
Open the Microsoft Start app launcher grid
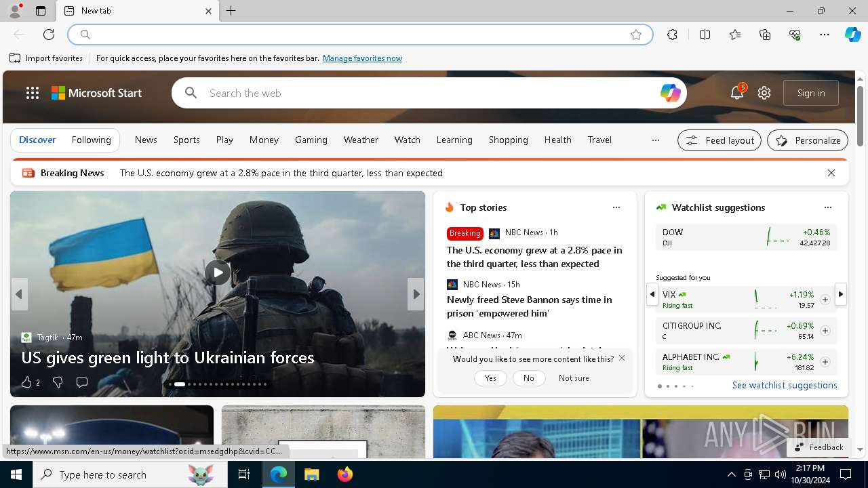tap(33, 93)
